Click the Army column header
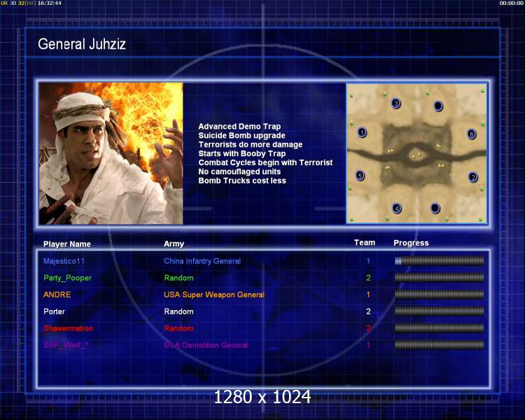Screen dimensions: 525x420 click(174, 244)
